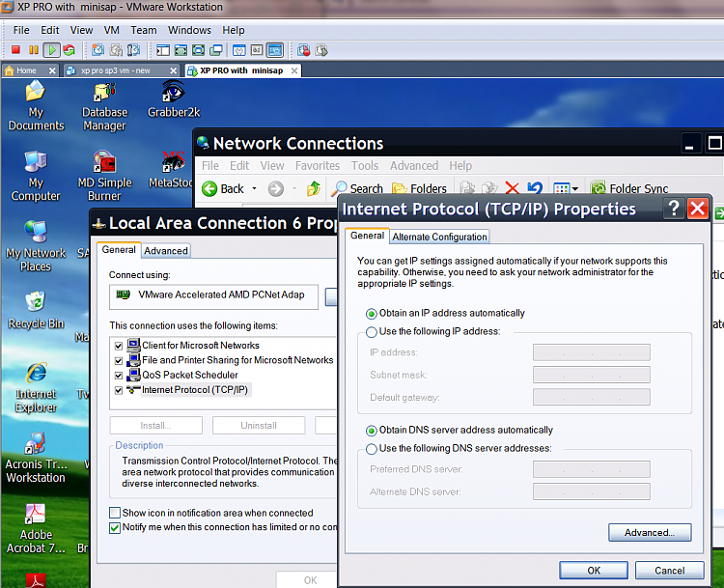
Task: Open the snapshot manager icon
Action: coord(133,50)
